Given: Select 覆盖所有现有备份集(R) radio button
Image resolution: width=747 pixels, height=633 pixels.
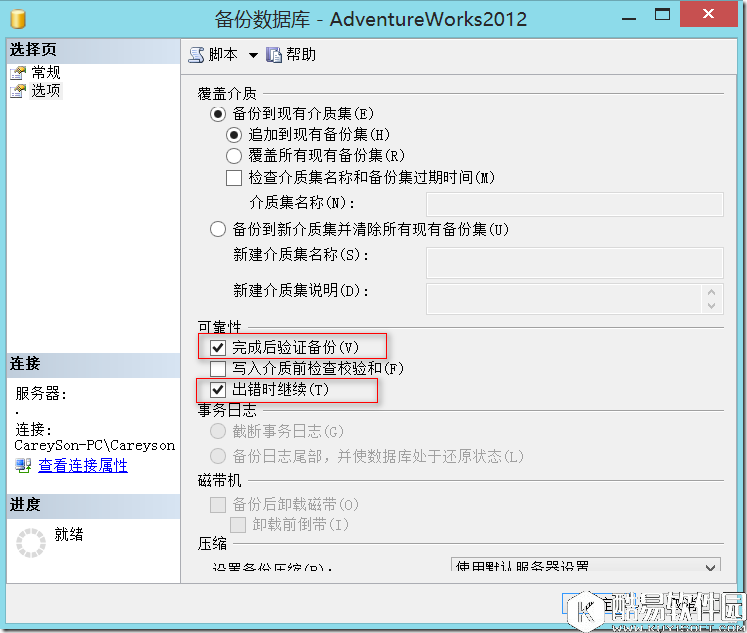Looking at the screenshot, I should [x=234, y=156].
